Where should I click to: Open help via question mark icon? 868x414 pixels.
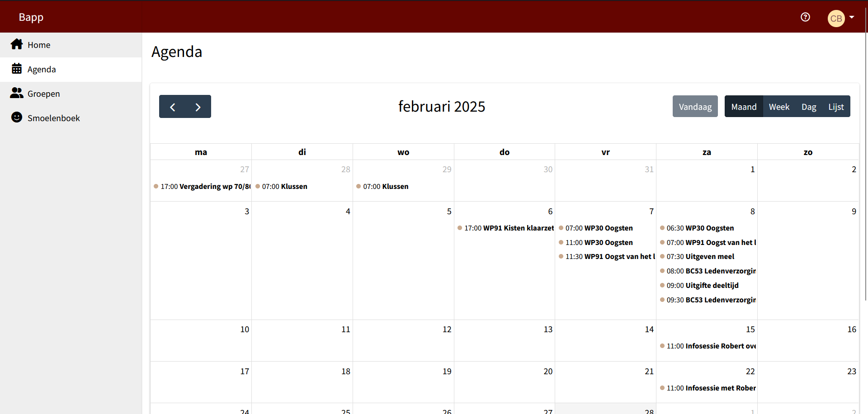805,17
